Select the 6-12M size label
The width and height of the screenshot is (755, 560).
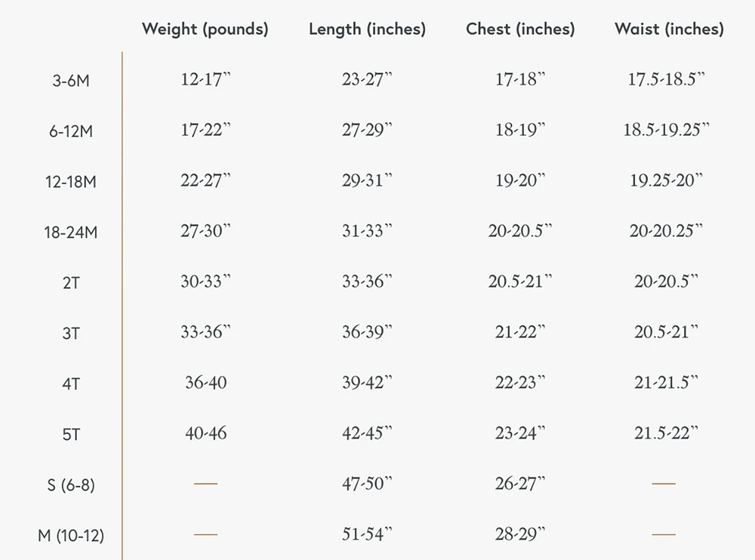(71, 131)
